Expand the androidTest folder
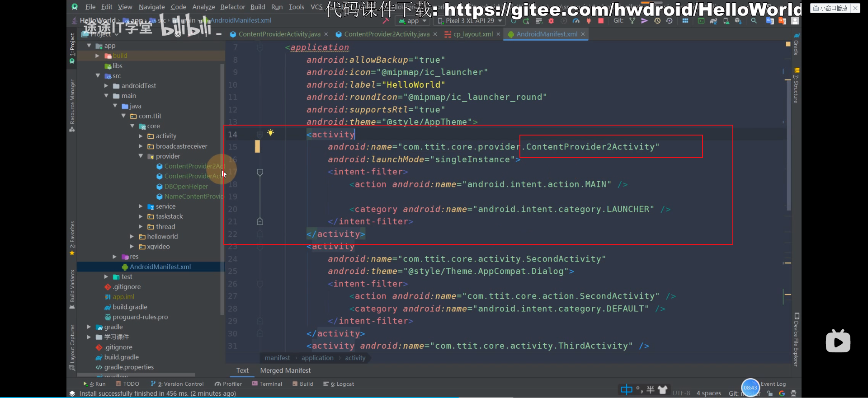 [106, 86]
